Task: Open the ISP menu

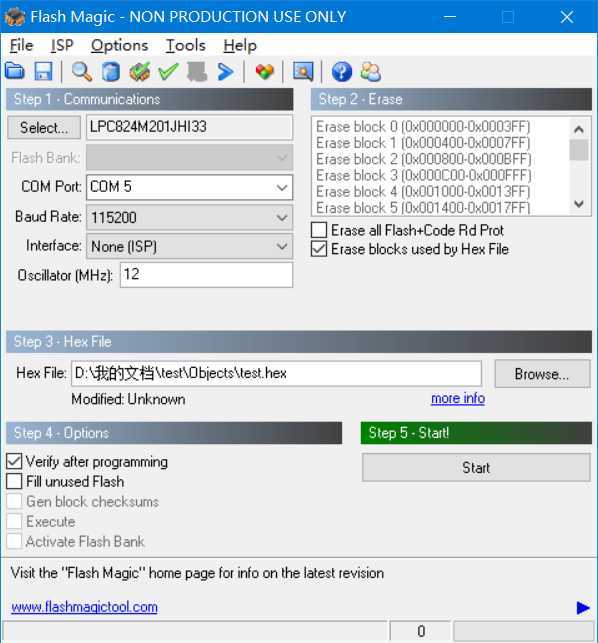Action: pos(62,45)
